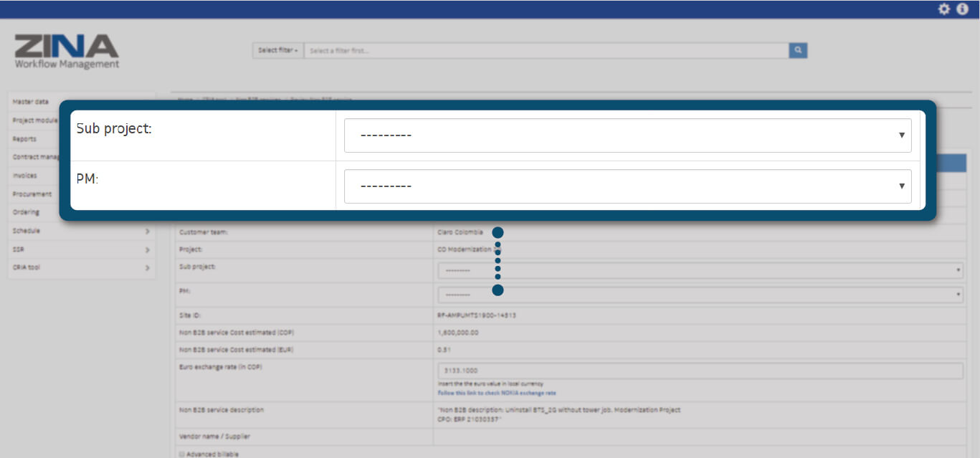This screenshot has width=980, height=458.
Task: Open the highlighted PM dropdown
Action: (x=627, y=186)
